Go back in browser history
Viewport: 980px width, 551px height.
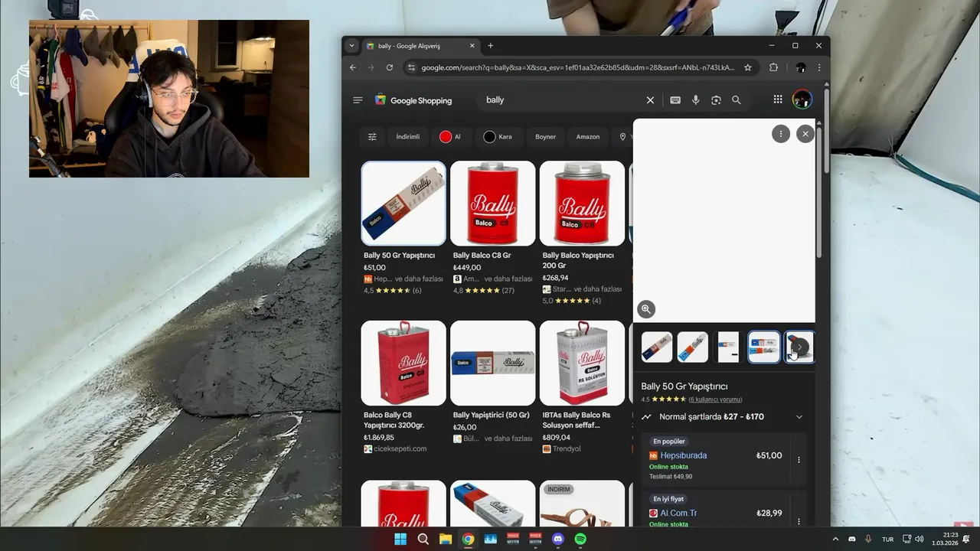click(x=353, y=67)
